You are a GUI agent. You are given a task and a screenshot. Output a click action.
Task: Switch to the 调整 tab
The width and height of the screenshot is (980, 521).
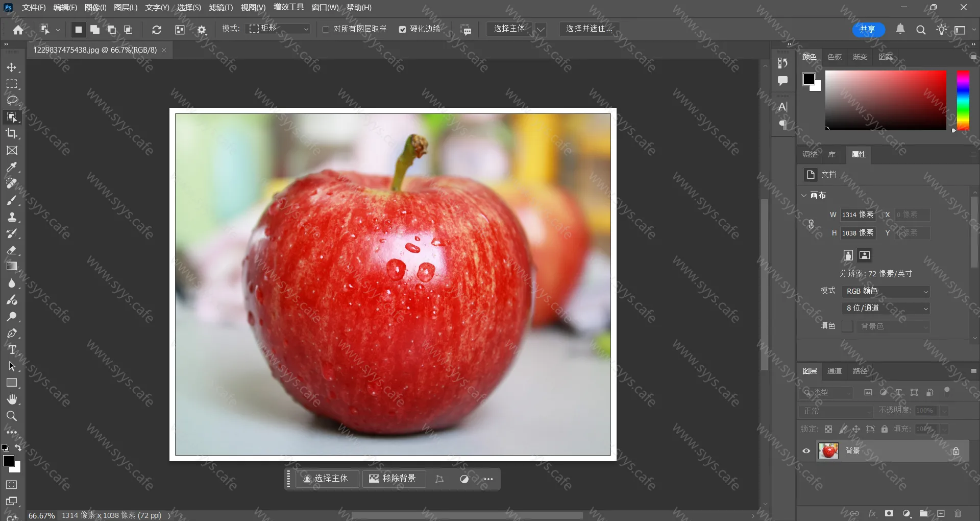810,154
